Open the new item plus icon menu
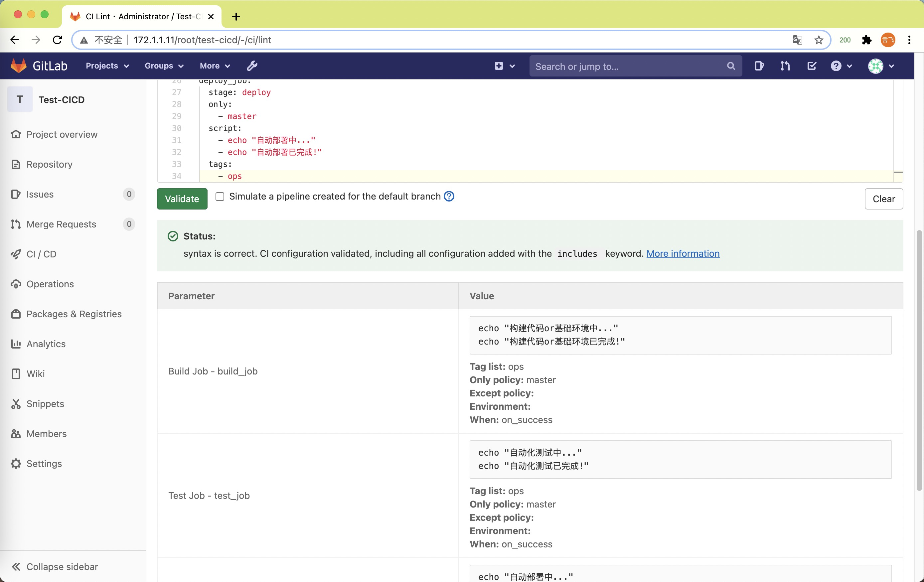 (504, 66)
